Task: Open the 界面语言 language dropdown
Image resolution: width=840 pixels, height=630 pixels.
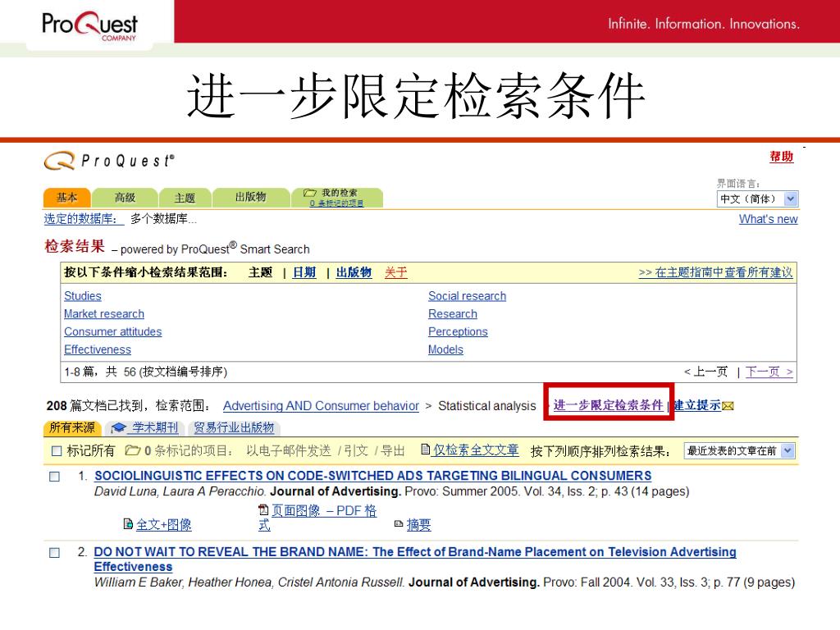Action: pyautogui.click(x=757, y=199)
